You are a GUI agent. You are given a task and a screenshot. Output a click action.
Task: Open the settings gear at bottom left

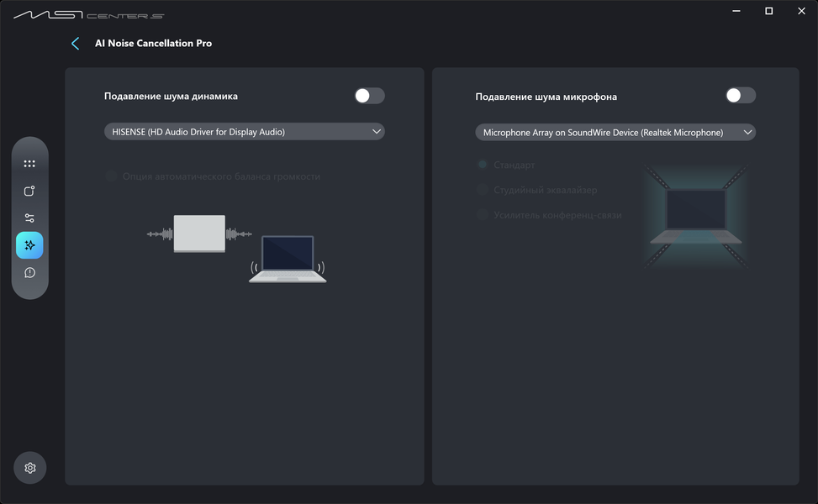pos(29,468)
